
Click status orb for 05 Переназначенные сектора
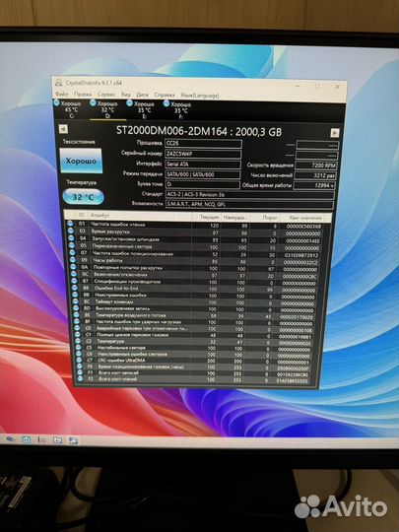tap(72, 245)
